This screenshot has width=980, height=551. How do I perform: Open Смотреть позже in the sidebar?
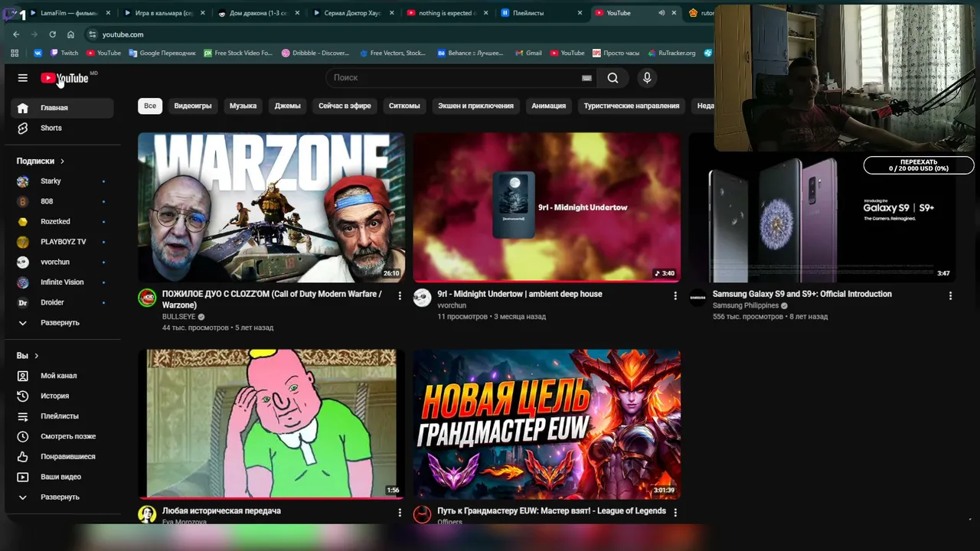click(63, 436)
